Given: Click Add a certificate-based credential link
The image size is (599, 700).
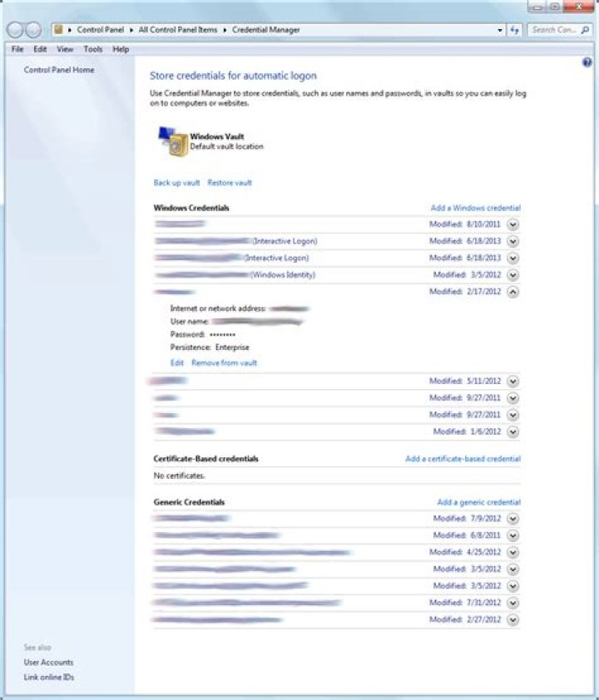Looking at the screenshot, I should [x=463, y=459].
